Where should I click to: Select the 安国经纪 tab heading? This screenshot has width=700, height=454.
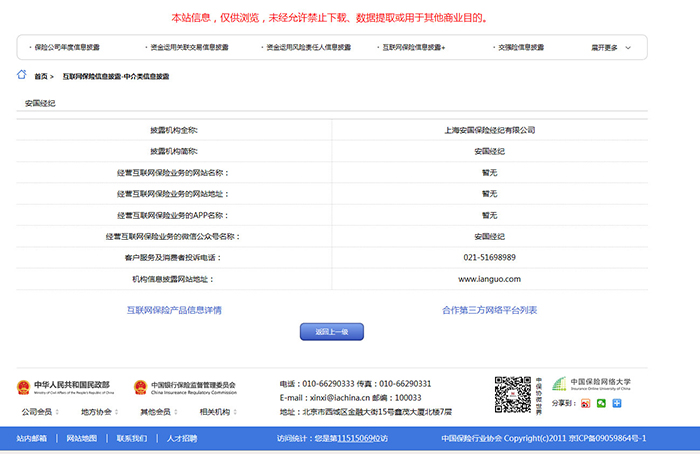click(40, 103)
